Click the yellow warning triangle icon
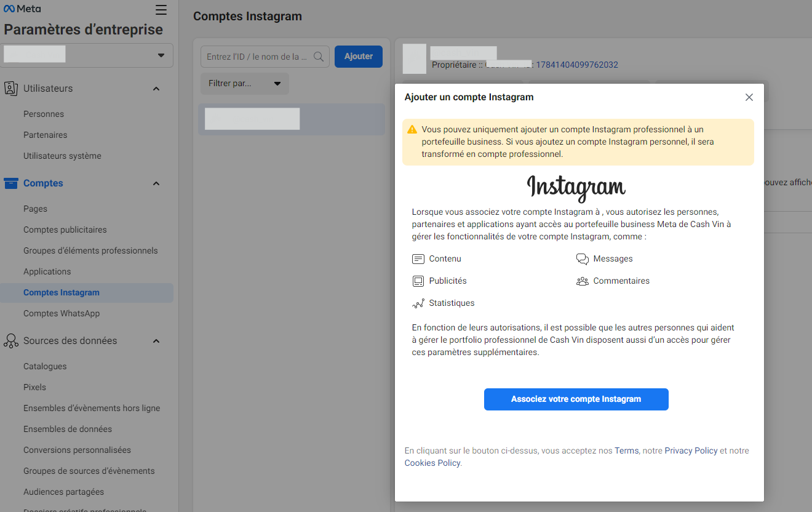This screenshot has height=512, width=812. [412, 130]
